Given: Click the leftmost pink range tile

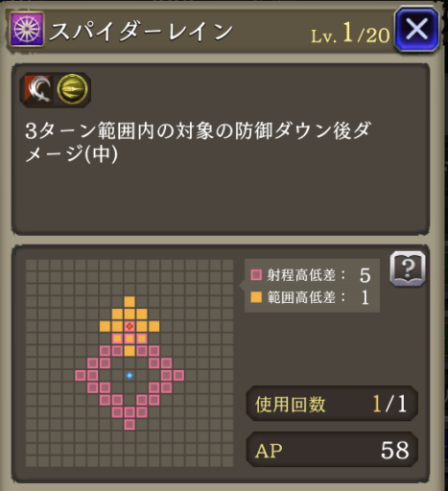Looking at the screenshot, I should click(81, 375).
